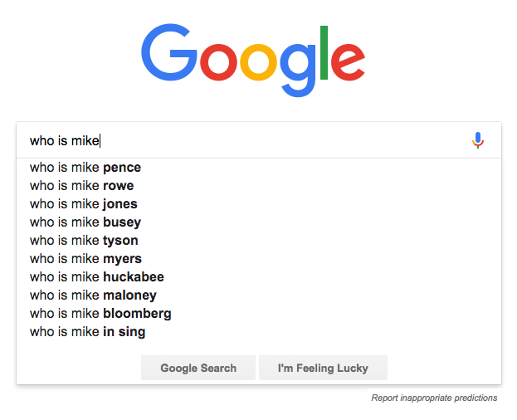This screenshot has height=420, width=517.
Task: Open Report inappropriate predictions link
Action: (x=434, y=398)
